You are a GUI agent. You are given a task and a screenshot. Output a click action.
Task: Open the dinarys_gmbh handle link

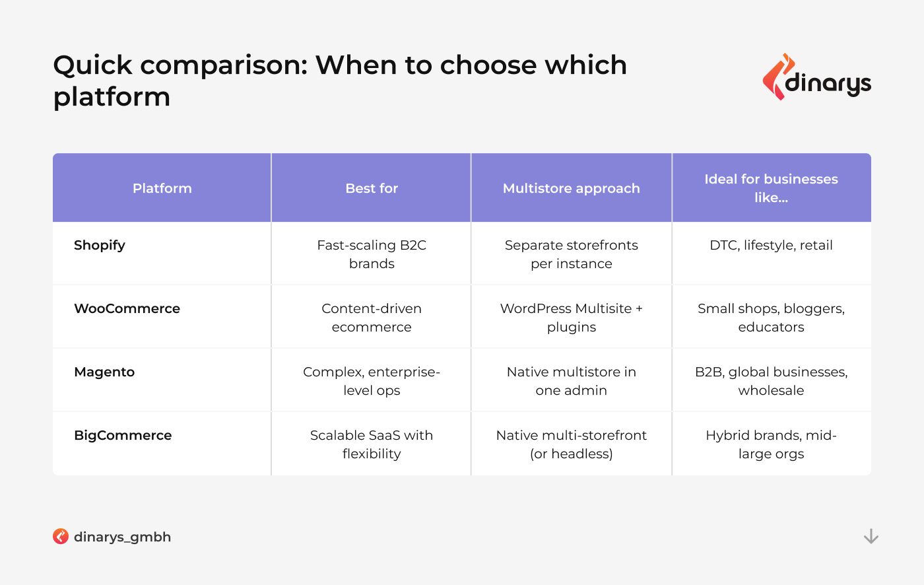[122, 537]
